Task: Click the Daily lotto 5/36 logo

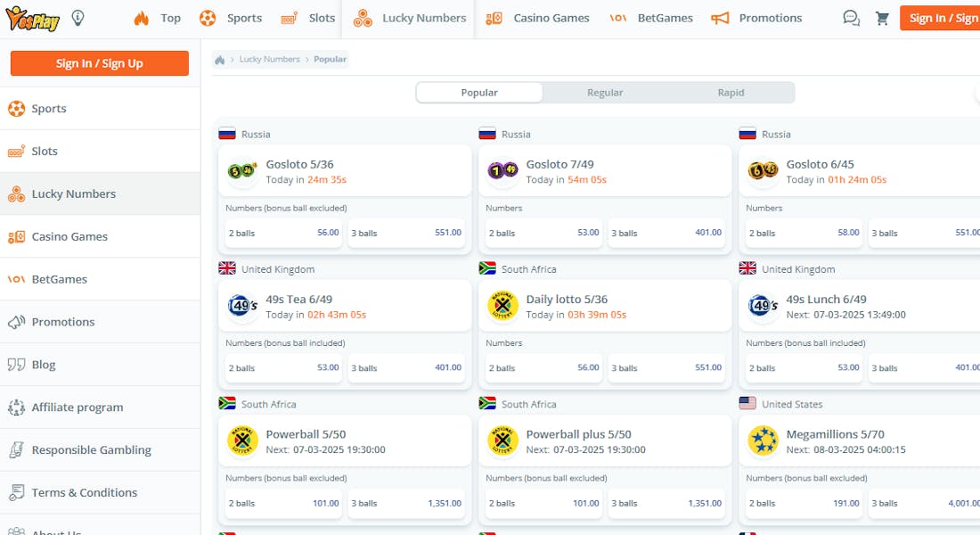Action: click(x=502, y=307)
